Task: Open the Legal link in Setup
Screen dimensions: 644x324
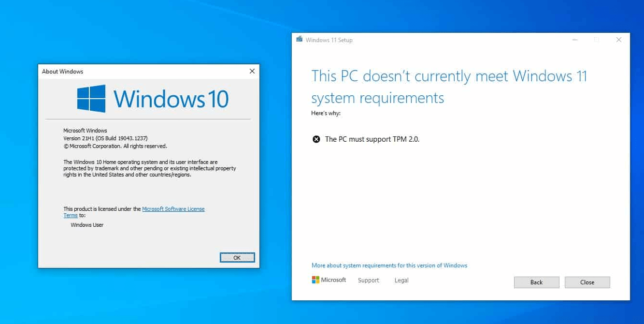Action: click(x=401, y=280)
